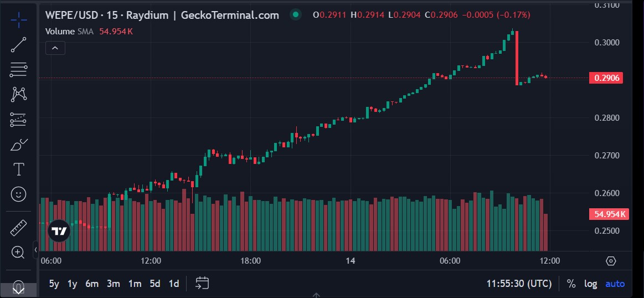Click the large red drop candle
The width and height of the screenshot is (644, 298).
pos(517,58)
